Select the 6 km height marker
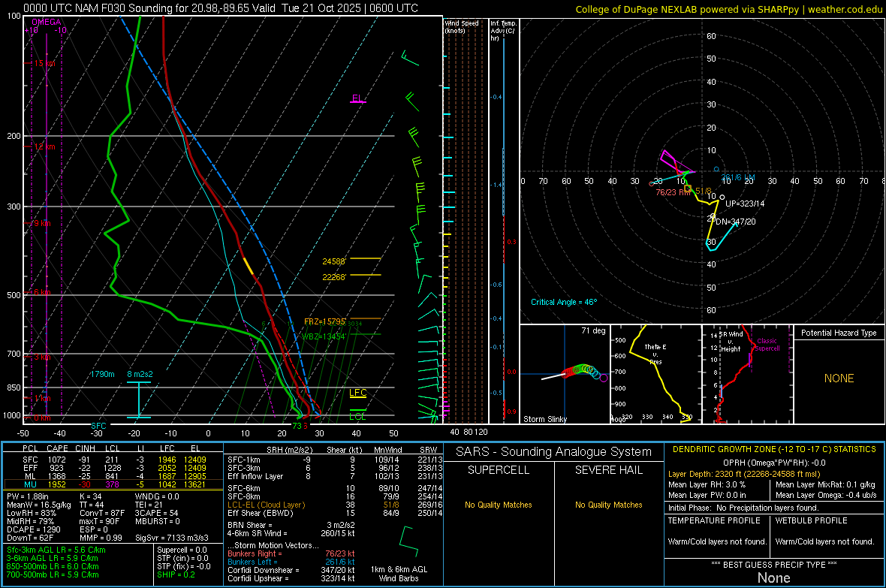Image resolution: width=886 pixels, height=588 pixels. (43, 292)
